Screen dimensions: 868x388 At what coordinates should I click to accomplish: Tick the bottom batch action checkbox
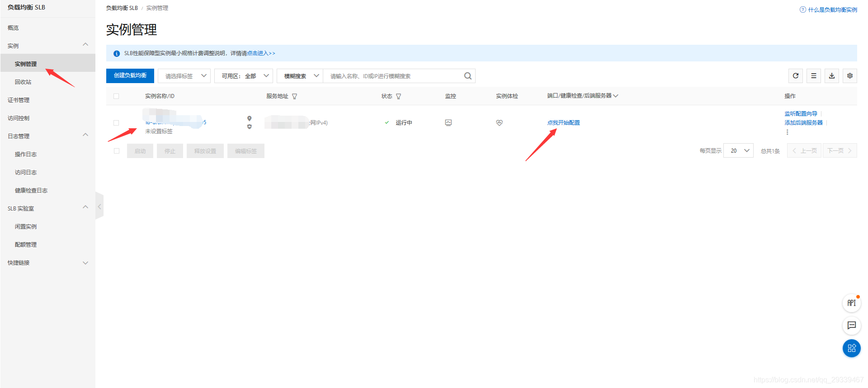tap(117, 151)
